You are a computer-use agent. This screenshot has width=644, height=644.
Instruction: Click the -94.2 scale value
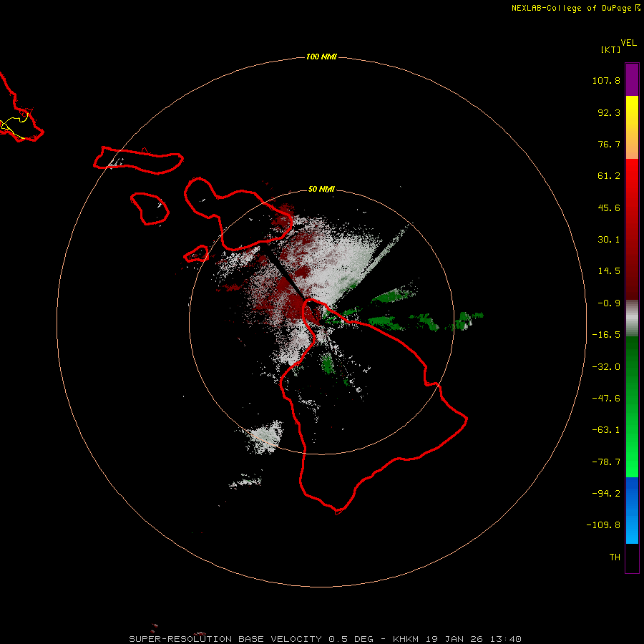606,493
